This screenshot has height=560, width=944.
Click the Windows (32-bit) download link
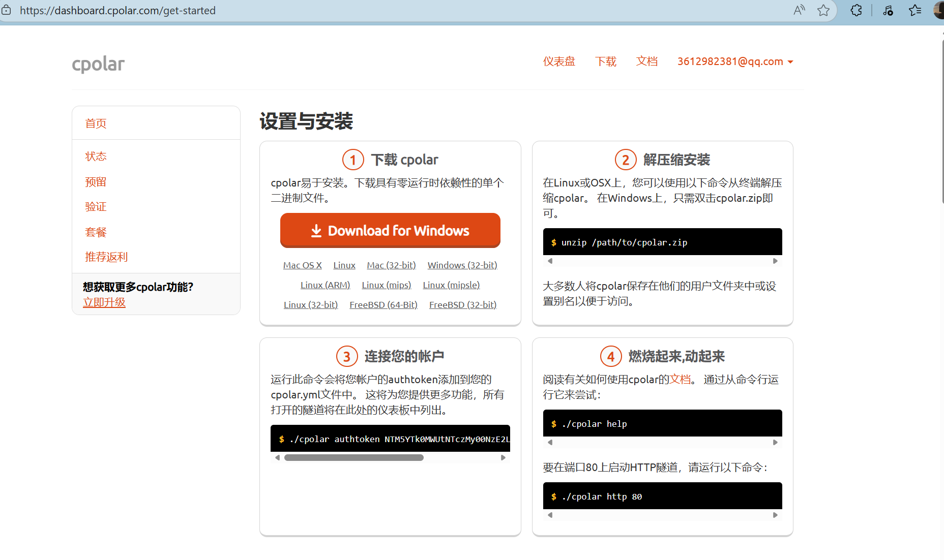pyautogui.click(x=462, y=265)
